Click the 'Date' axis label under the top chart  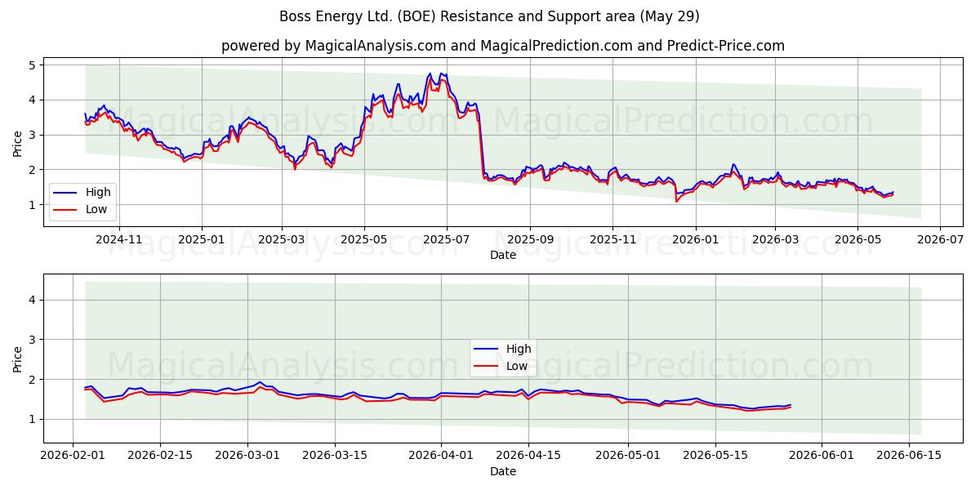coord(503,255)
